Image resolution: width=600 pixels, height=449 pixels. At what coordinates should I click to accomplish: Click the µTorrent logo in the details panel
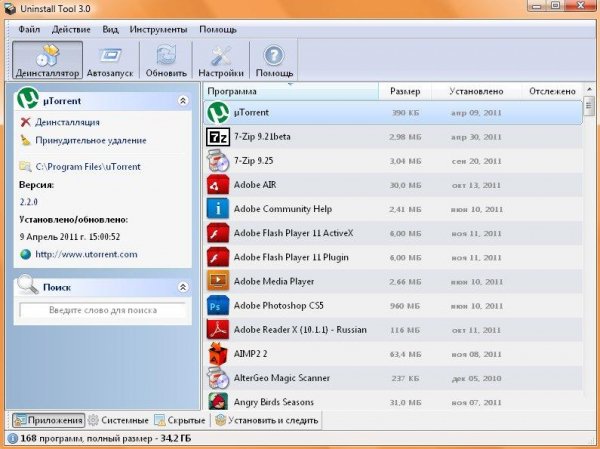tap(28, 98)
